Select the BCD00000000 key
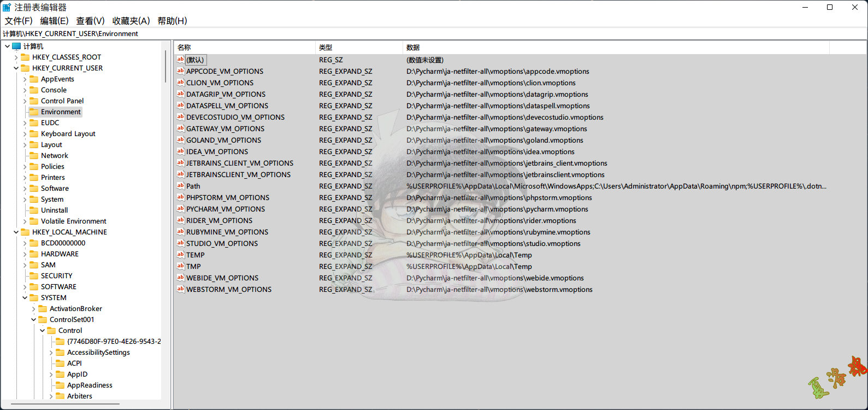 tap(63, 243)
